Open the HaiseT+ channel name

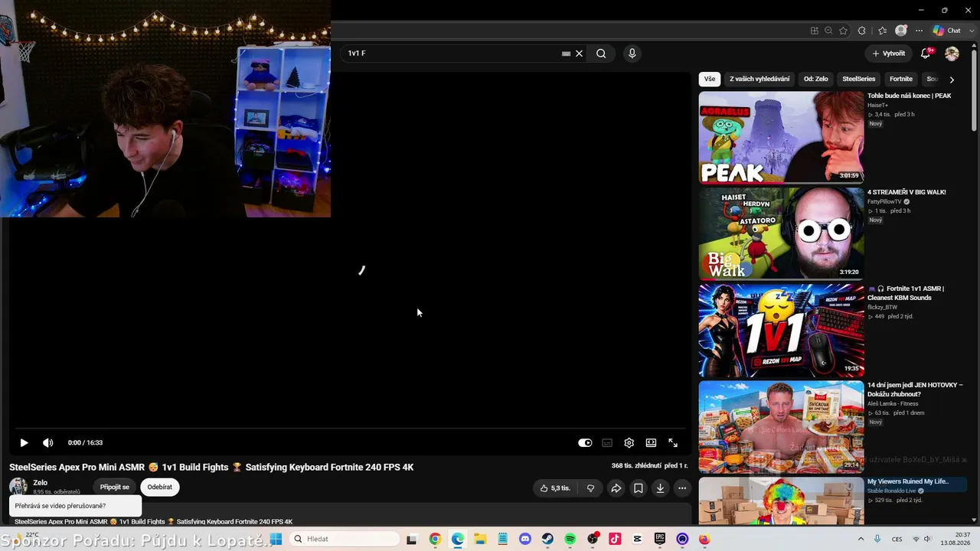click(877, 105)
